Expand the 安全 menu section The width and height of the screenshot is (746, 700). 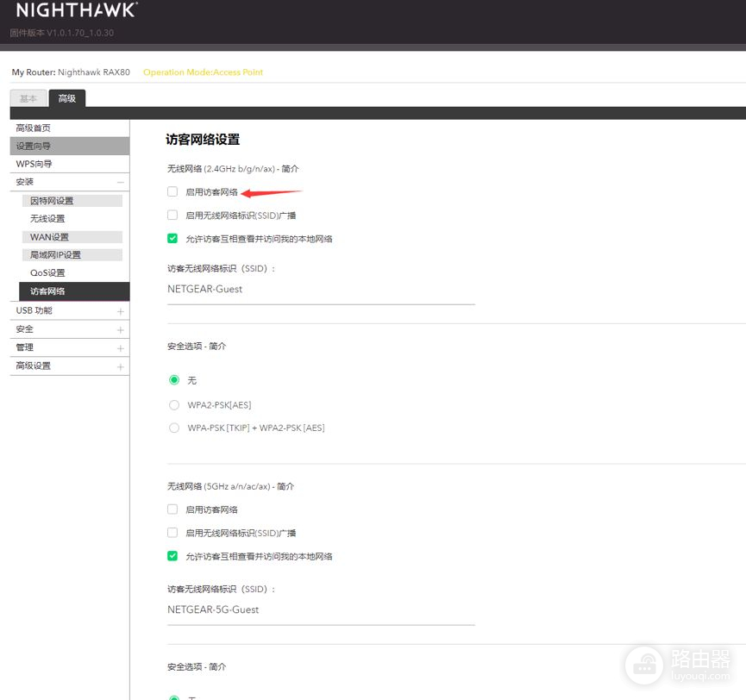click(120, 330)
